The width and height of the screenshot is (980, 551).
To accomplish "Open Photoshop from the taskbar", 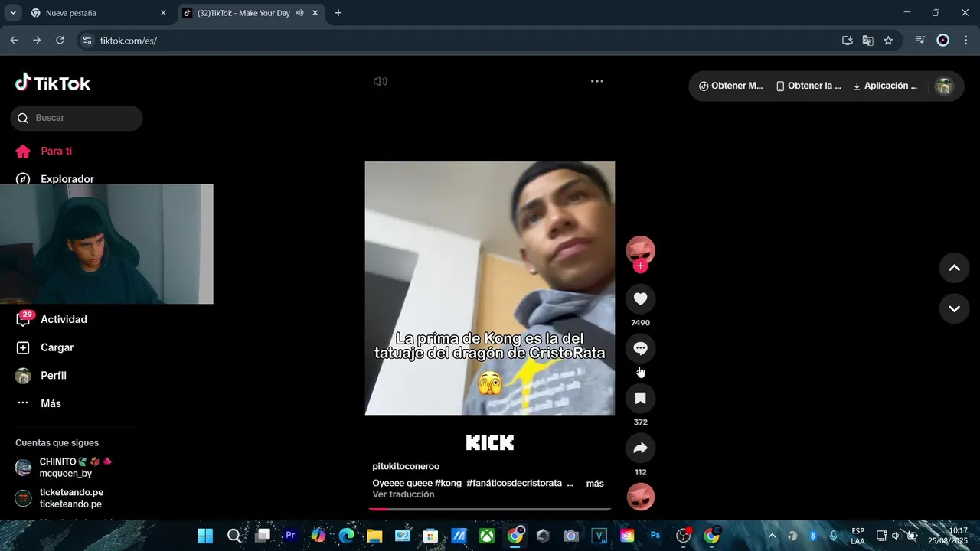I will point(655,536).
